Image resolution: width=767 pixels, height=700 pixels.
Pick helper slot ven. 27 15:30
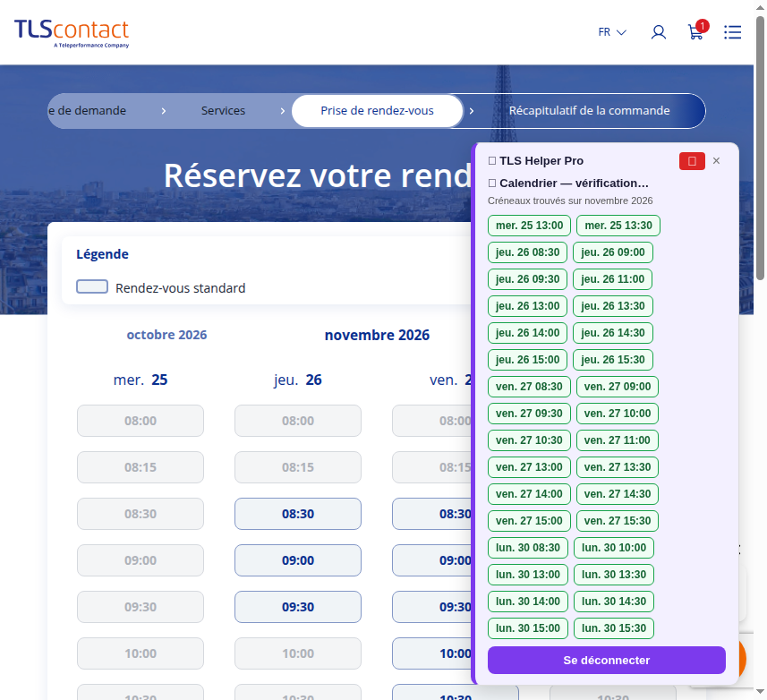[618, 522]
